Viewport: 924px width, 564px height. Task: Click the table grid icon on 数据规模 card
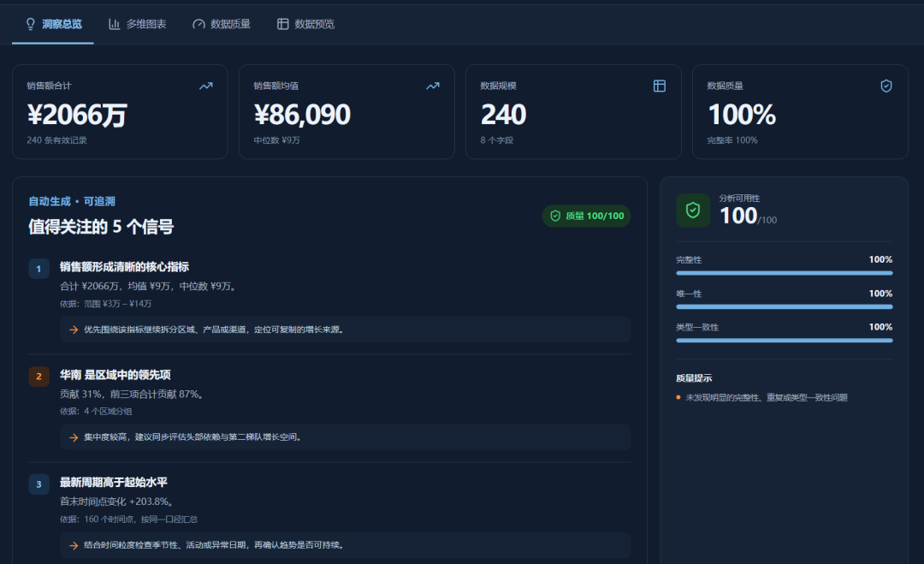click(x=660, y=86)
